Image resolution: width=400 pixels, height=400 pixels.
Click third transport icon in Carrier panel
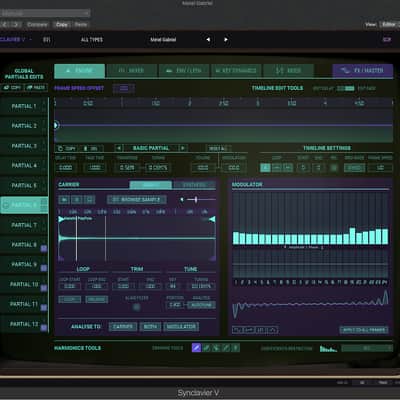(89, 200)
